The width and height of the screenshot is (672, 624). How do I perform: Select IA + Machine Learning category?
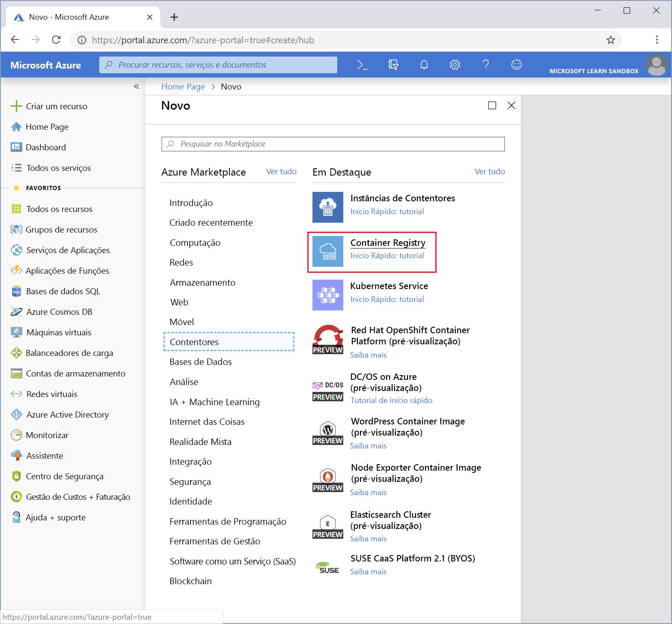(214, 402)
